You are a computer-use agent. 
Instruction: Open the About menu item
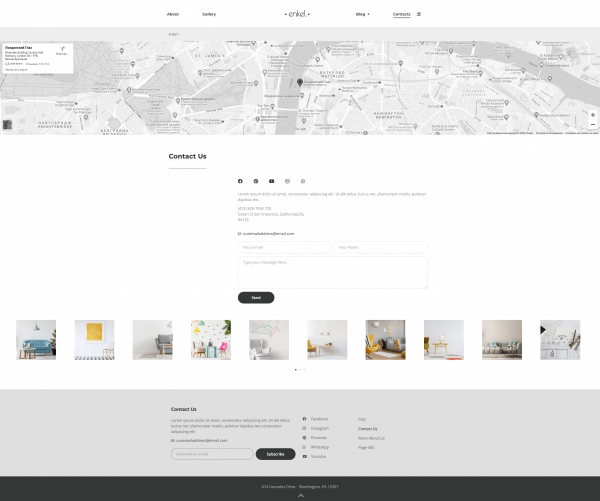(173, 14)
